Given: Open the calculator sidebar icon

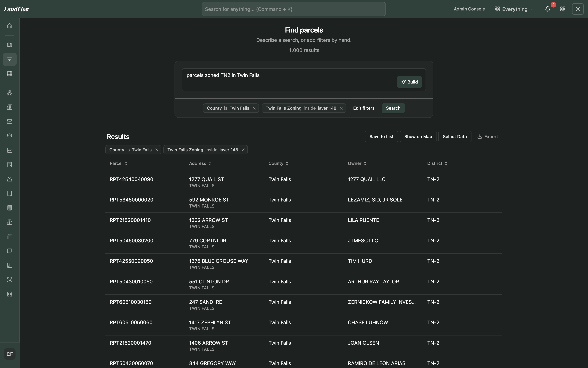Looking at the screenshot, I should click(x=9, y=165).
